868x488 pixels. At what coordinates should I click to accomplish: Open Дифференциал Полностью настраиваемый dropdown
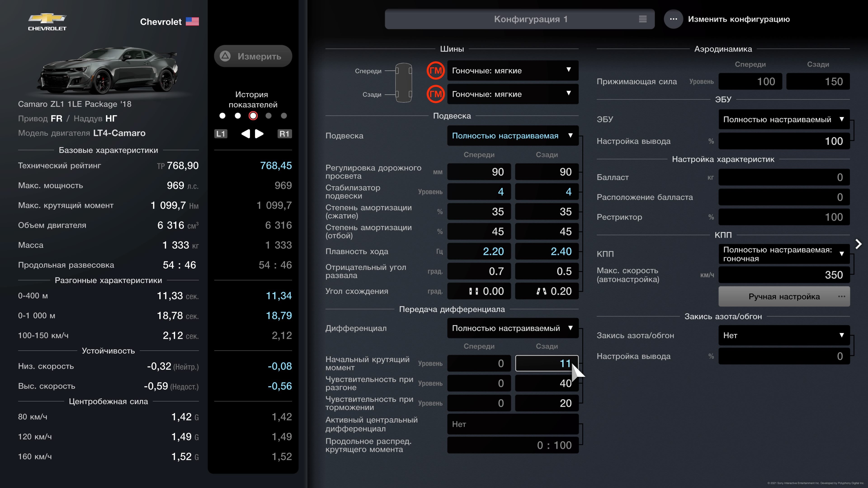pos(512,328)
